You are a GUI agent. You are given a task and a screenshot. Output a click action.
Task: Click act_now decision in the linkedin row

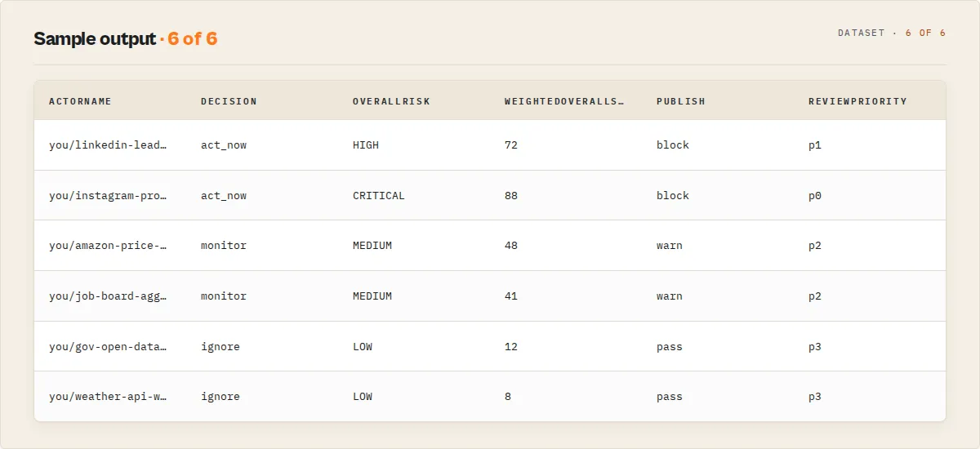[x=224, y=145]
